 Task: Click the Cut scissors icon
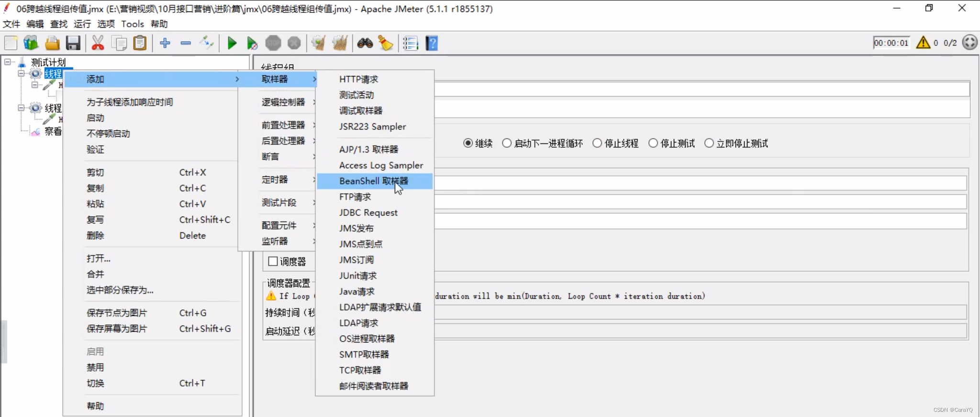[x=98, y=43]
